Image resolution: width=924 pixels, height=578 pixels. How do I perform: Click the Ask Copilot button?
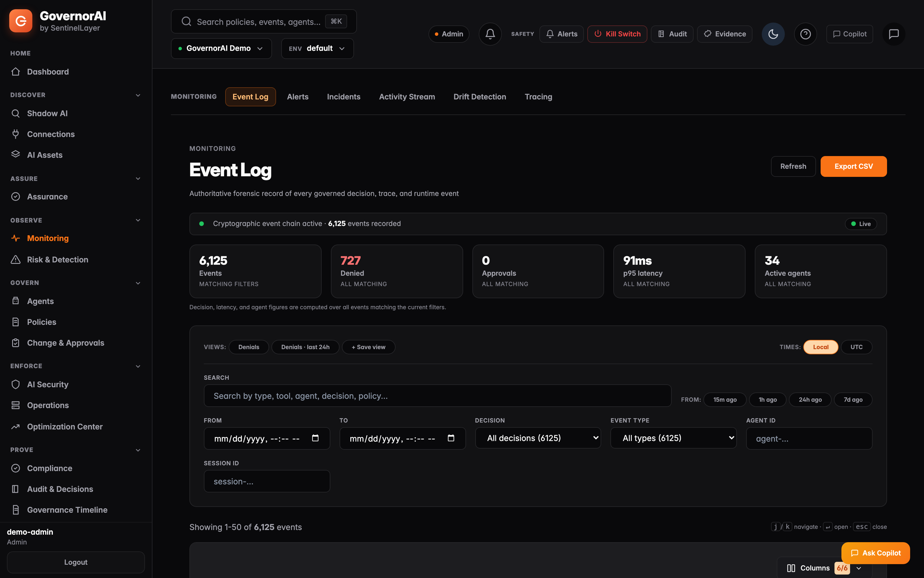click(875, 553)
